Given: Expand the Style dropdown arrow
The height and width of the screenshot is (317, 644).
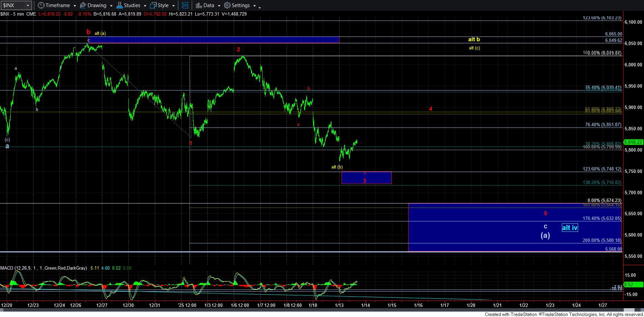Looking at the screenshot, I should 173,6.
